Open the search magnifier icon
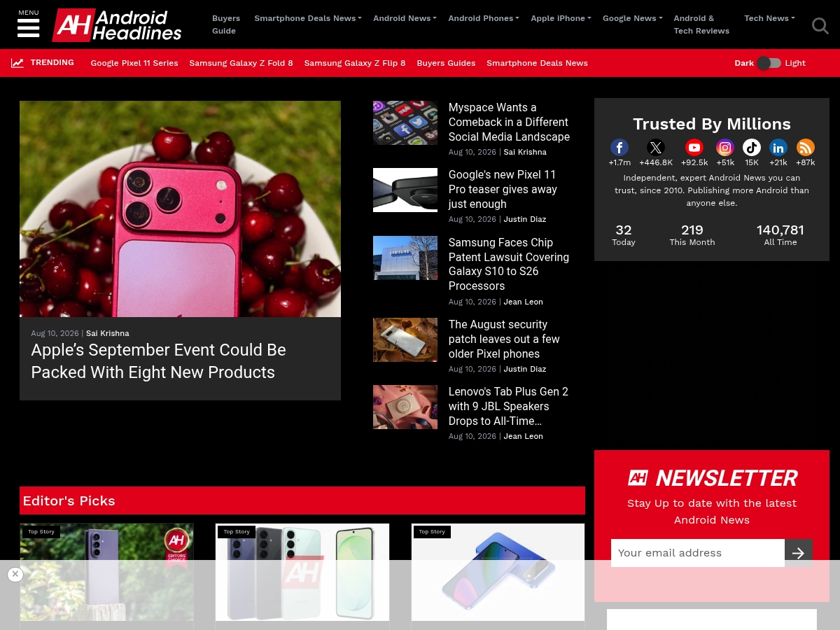This screenshot has width=840, height=630. [x=820, y=26]
